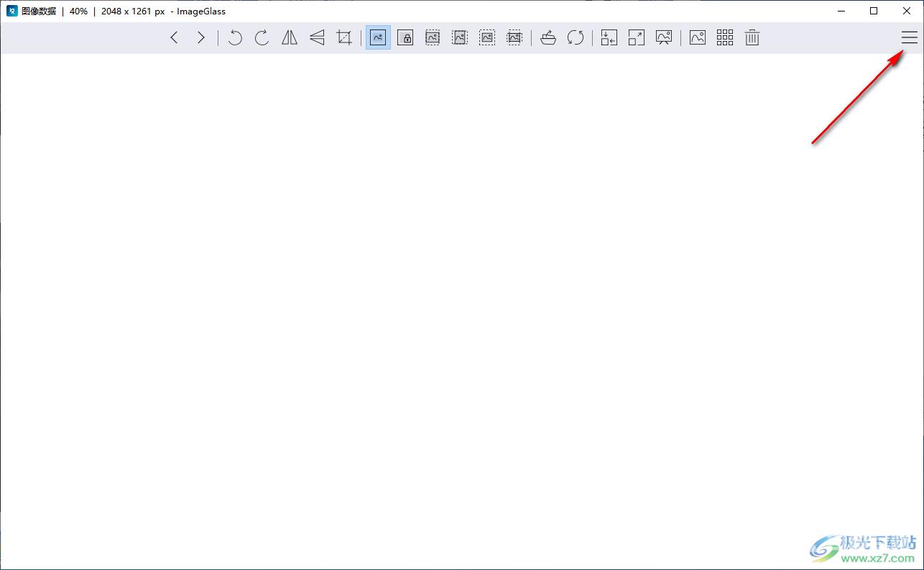
Task: Enable scale to fill mode
Action: coord(514,38)
